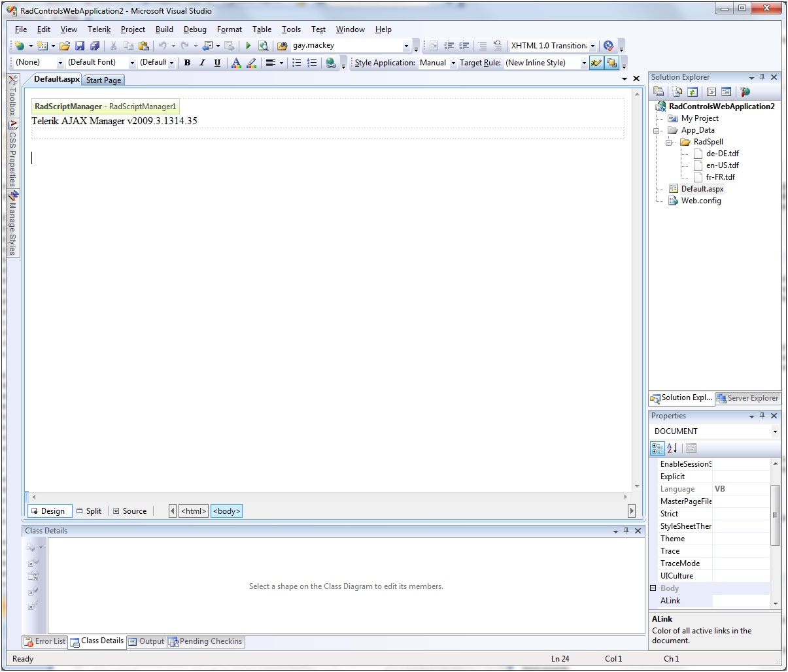788x672 pixels.
Task: Open the Telerik menu
Action: [x=99, y=29]
